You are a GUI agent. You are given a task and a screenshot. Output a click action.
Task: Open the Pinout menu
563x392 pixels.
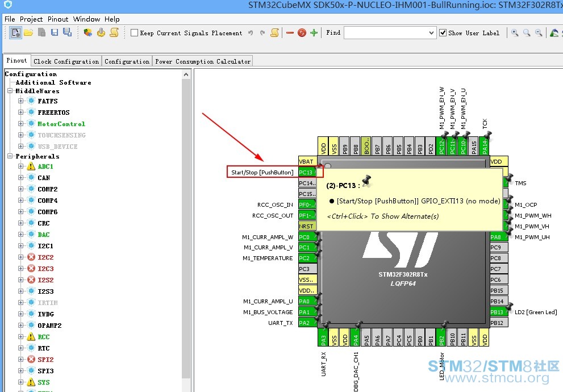[58, 19]
